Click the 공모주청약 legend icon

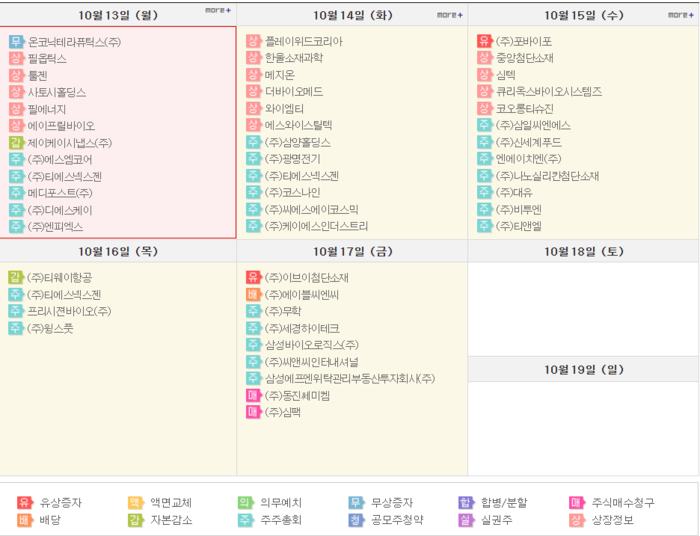point(355,520)
